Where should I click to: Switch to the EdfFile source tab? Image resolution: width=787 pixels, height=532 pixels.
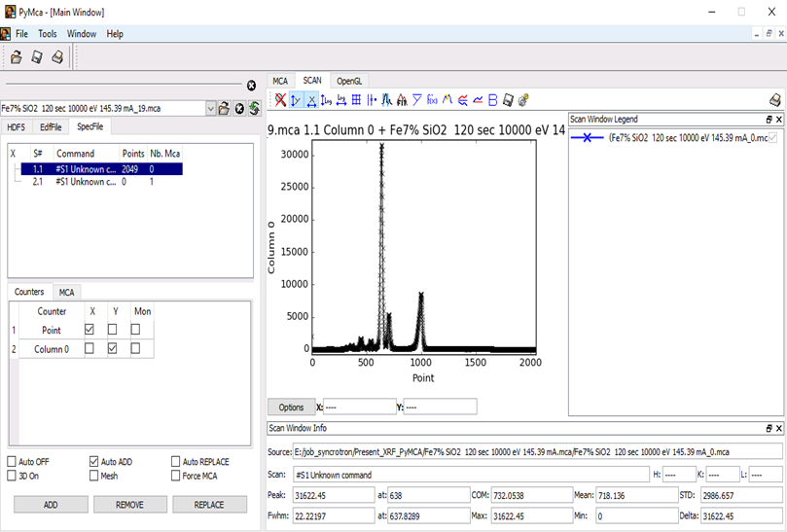[x=51, y=127]
